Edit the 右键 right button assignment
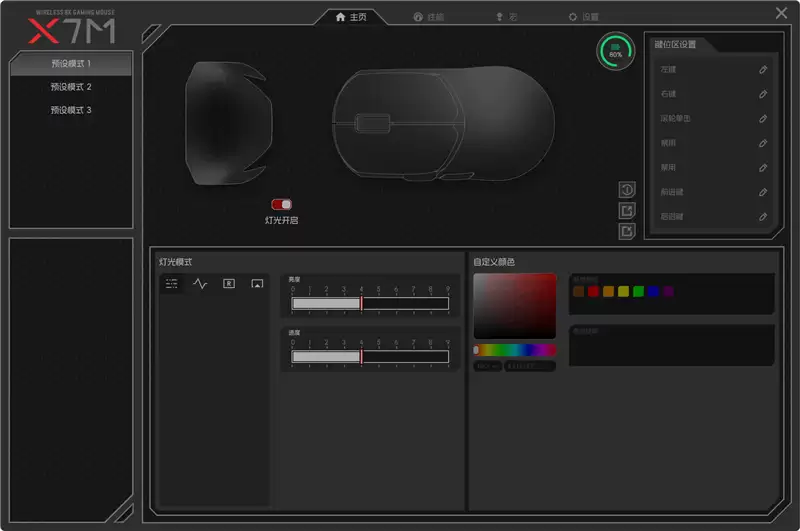800x531 pixels. [763, 94]
